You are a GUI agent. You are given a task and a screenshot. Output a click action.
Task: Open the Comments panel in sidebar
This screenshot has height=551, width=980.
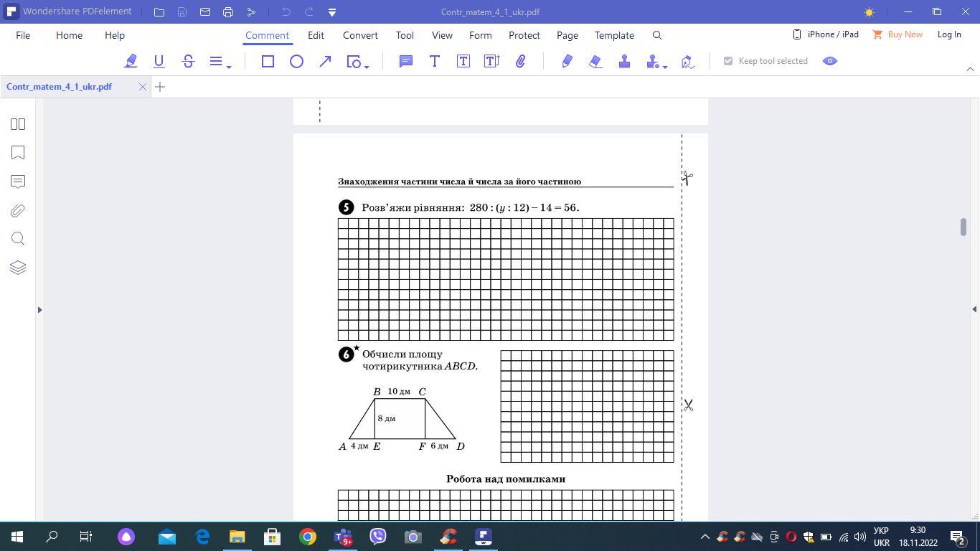pyautogui.click(x=18, y=182)
